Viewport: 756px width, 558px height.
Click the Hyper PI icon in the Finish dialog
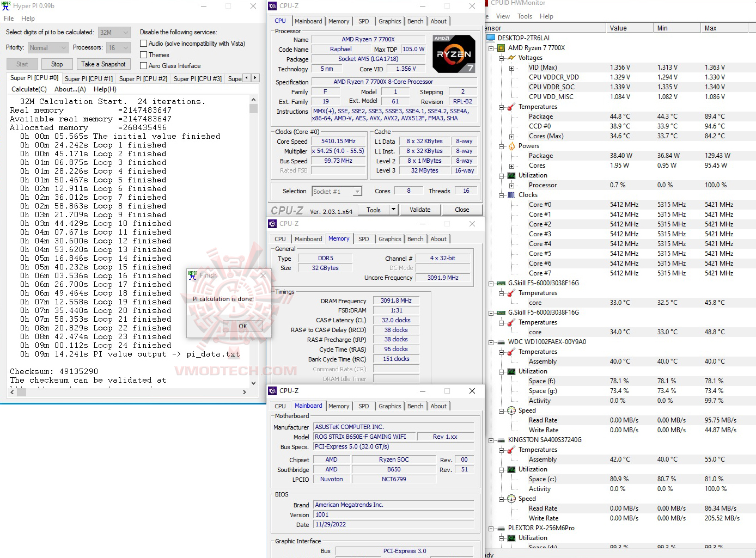(193, 275)
